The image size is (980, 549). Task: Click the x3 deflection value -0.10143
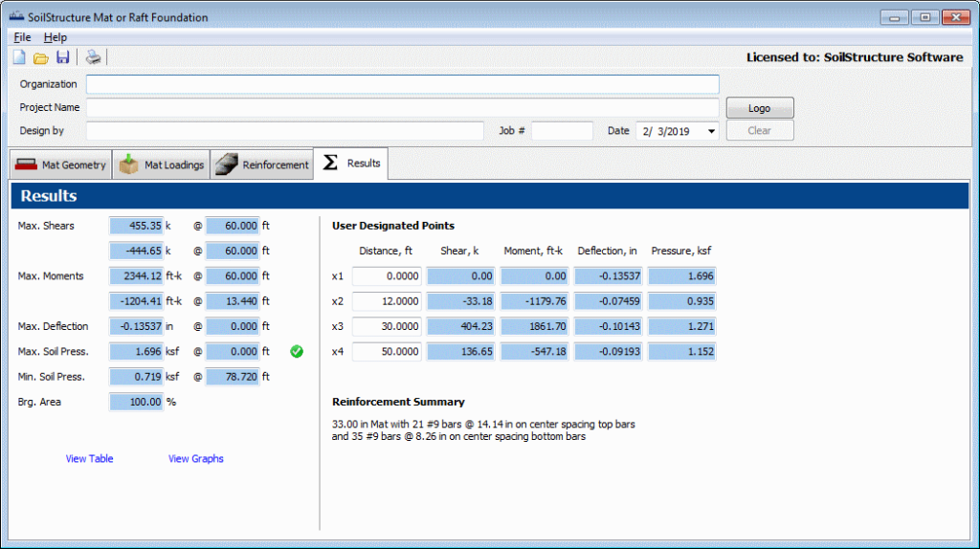tap(609, 326)
